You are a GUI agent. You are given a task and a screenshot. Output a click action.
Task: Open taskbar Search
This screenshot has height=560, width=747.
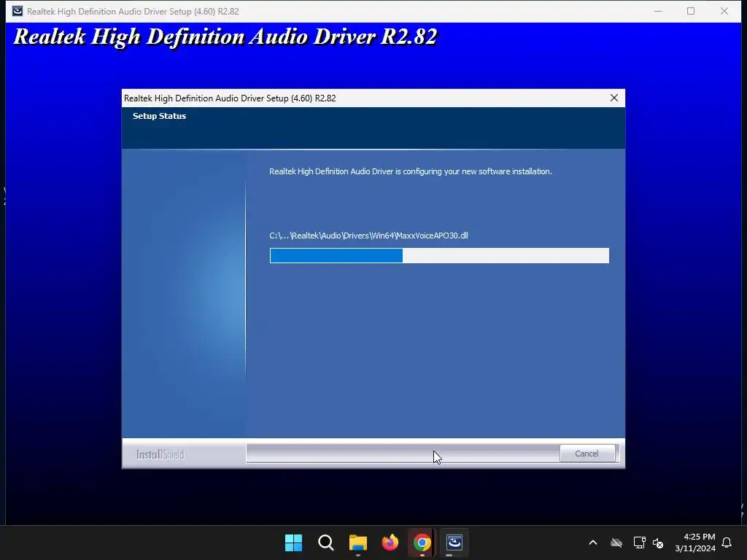tap(326, 542)
